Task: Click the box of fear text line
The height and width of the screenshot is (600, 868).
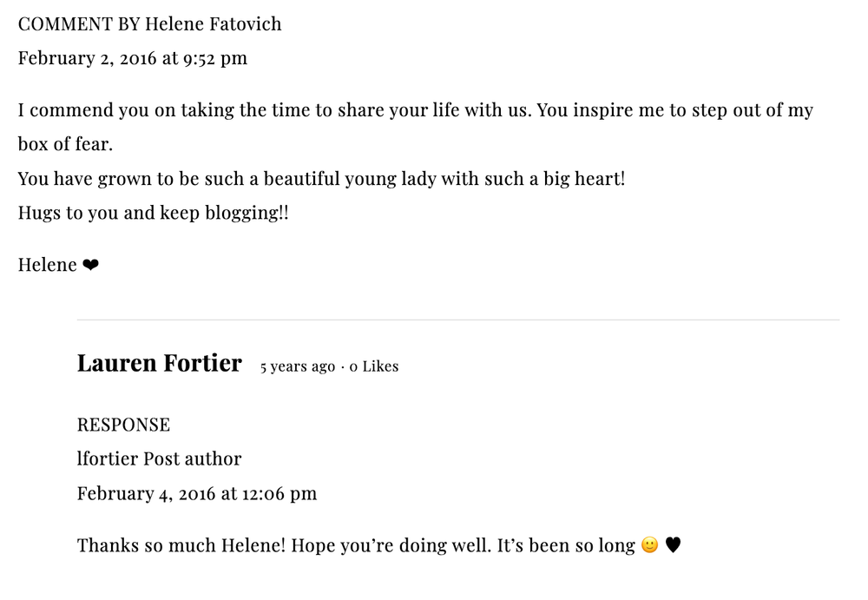Action: click(x=65, y=144)
